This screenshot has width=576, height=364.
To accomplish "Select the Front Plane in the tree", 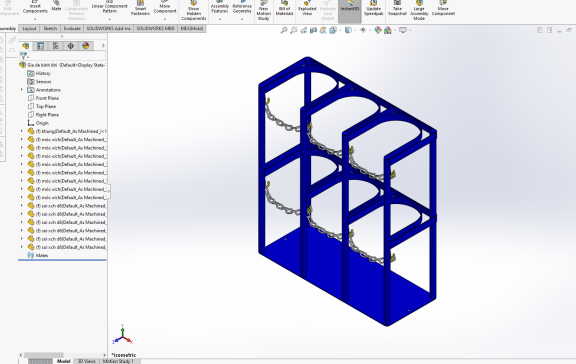I will click(43, 98).
